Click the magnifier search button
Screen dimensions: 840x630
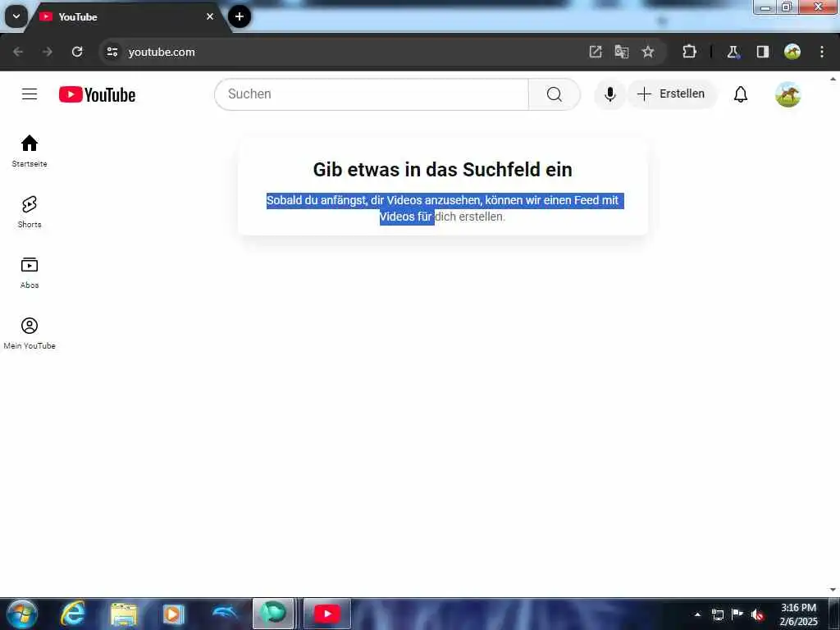point(554,94)
